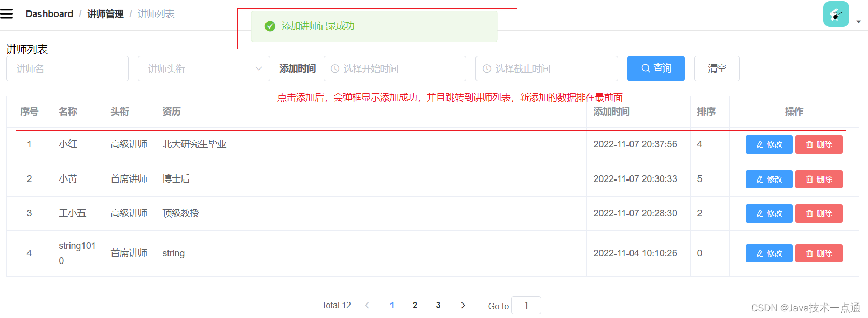Select pagination page 2
The image size is (868, 318).
pyautogui.click(x=415, y=305)
